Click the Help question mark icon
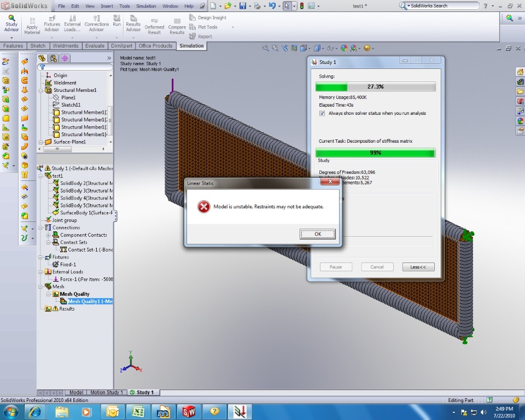The image size is (525, 420). [485, 5]
